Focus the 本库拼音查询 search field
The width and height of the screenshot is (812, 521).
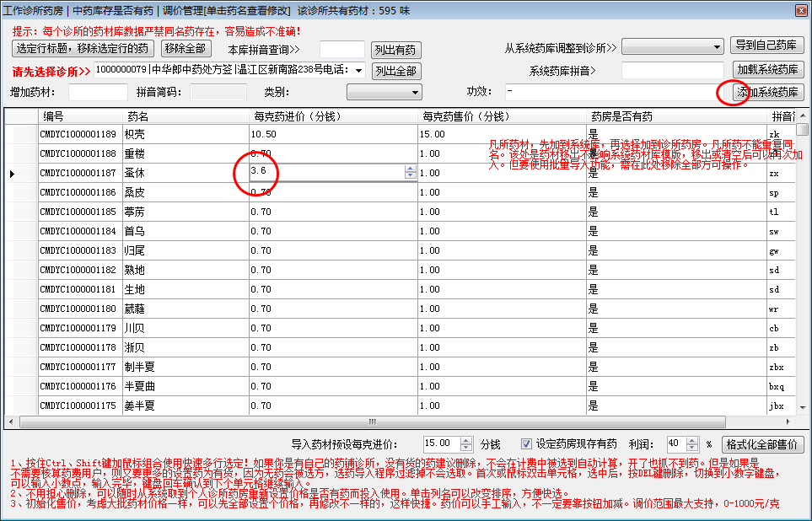click(x=342, y=49)
